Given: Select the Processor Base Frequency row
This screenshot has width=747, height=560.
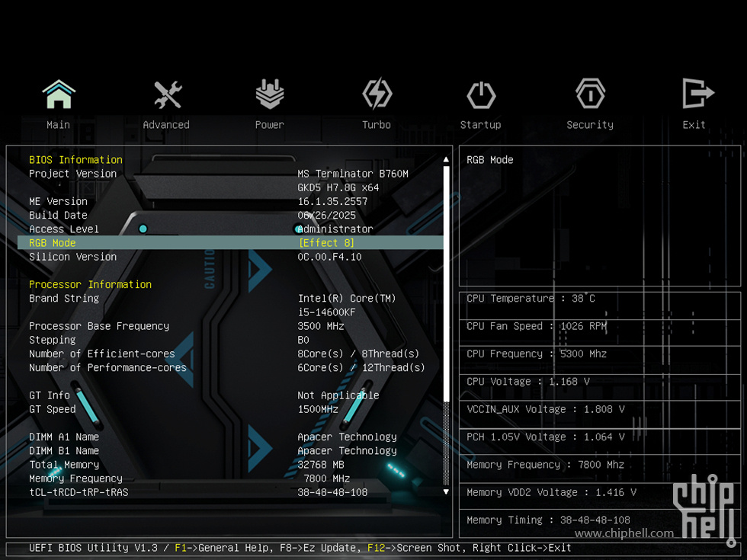Looking at the screenshot, I should coord(99,326).
